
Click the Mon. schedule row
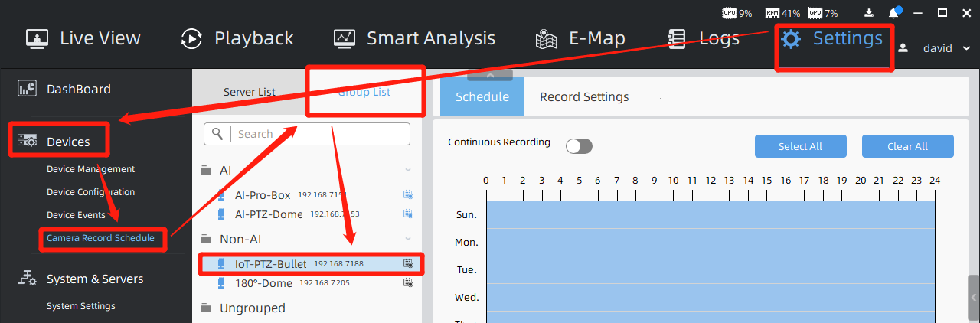tap(710, 242)
